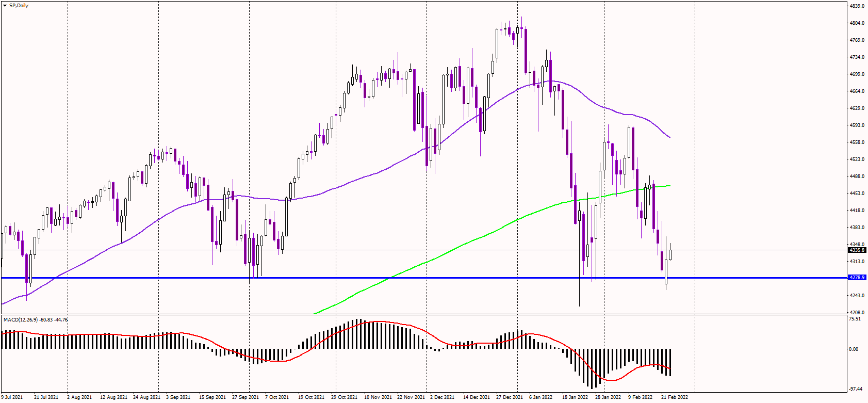Click the blue 4278.9 price tag on axis
Viewport: 868px width, 403px height.
click(x=857, y=278)
